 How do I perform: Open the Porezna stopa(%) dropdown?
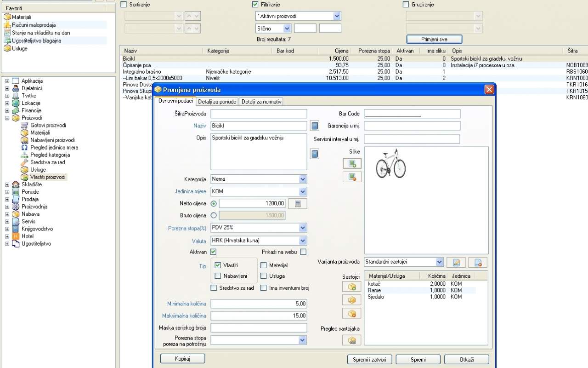tap(302, 228)
